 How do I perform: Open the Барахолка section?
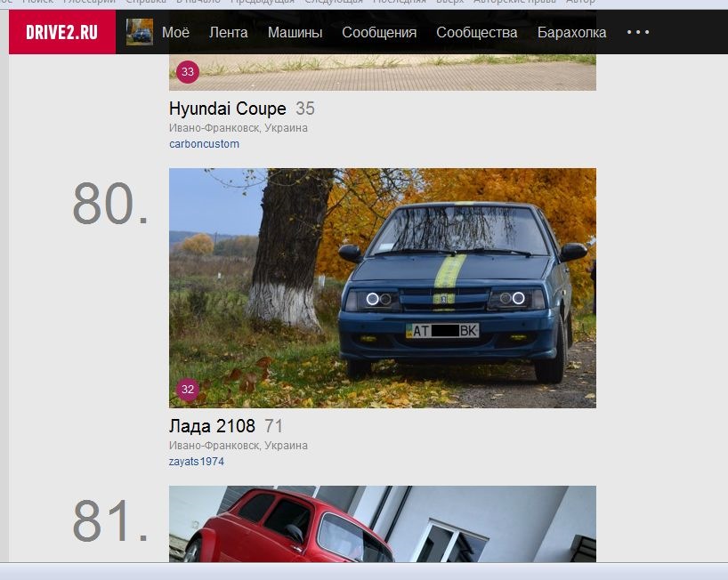tap(571, 33)
